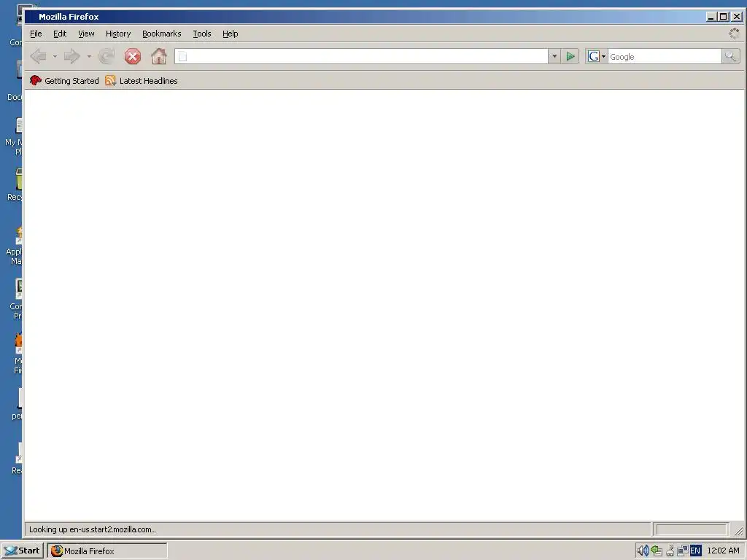Go forward with the Forward arrow button
The height and width of the screenshot is (560, 747).
point(72,57)
